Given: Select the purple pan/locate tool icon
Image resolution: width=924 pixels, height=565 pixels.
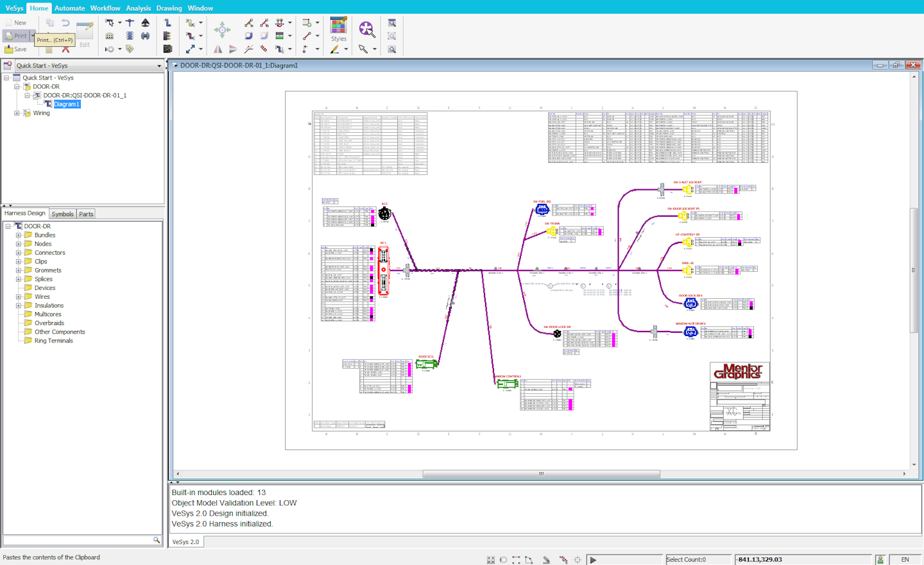Looking at the screenshot, I should pyautogui.click(x=366, y=30).
